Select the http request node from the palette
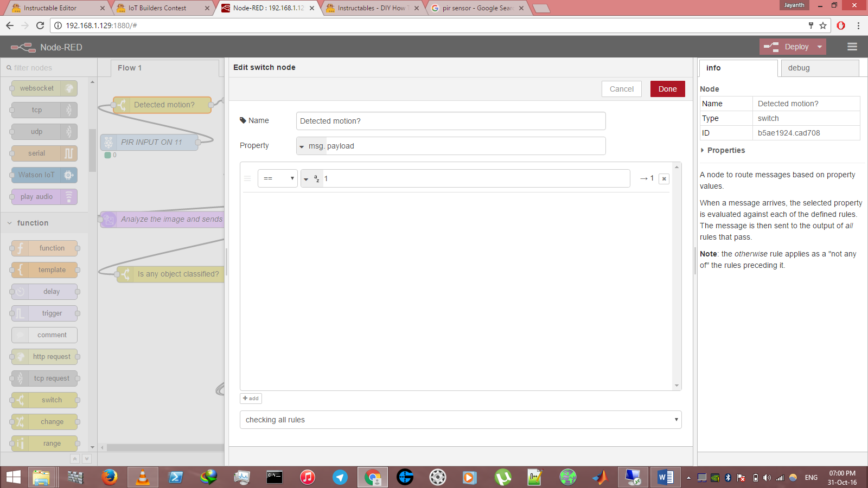Image resolution: width=868 pixels, height=488 pixels. click(43, 356)
